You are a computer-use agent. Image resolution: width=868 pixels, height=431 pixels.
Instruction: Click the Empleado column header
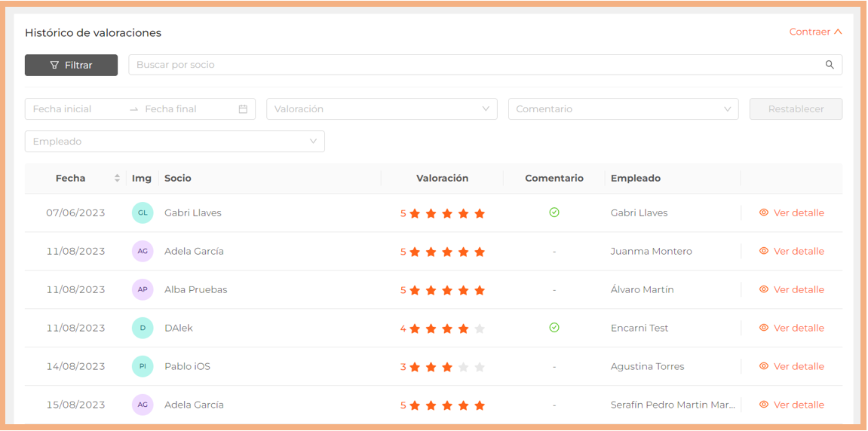coord(636,178)
